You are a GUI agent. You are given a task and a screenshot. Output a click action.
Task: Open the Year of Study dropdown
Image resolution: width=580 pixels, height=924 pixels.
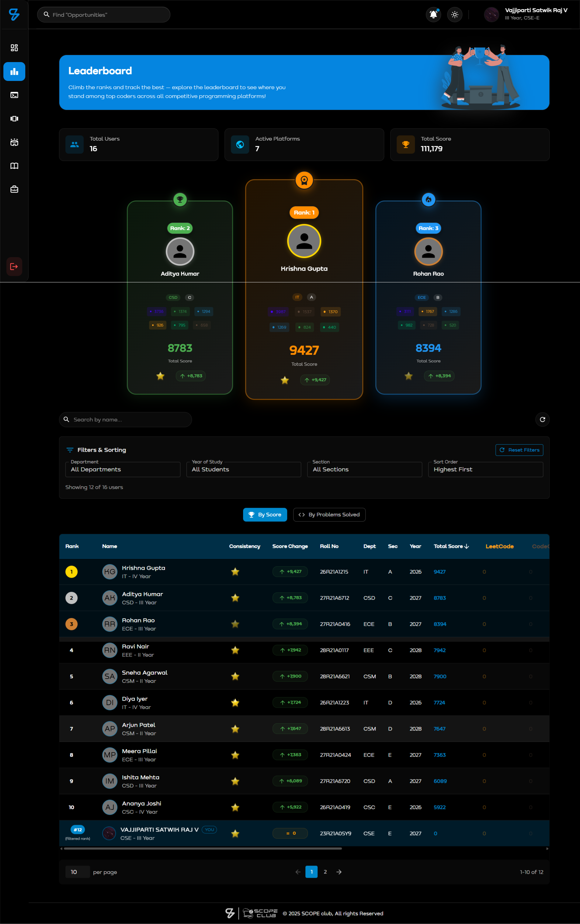[x=244, y=469]
